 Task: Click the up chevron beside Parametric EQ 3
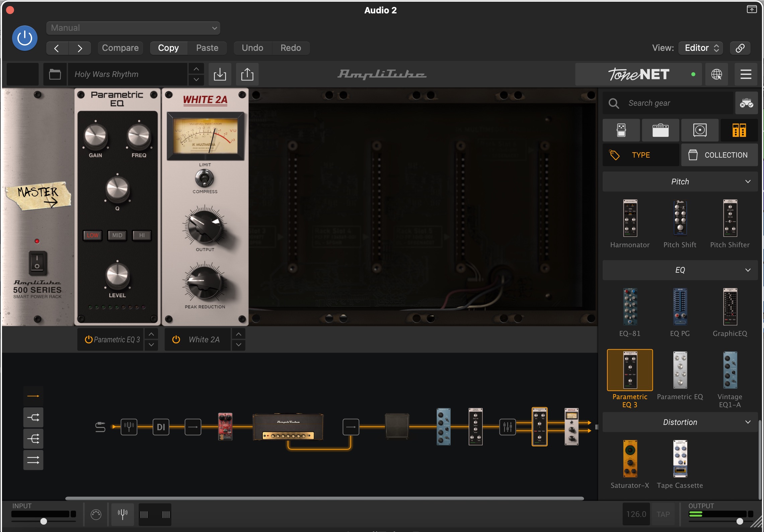[x=151, y=334]
